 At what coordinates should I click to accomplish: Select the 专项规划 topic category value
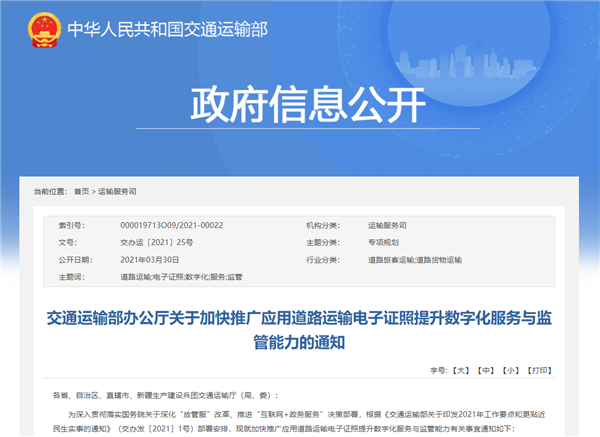383,243
